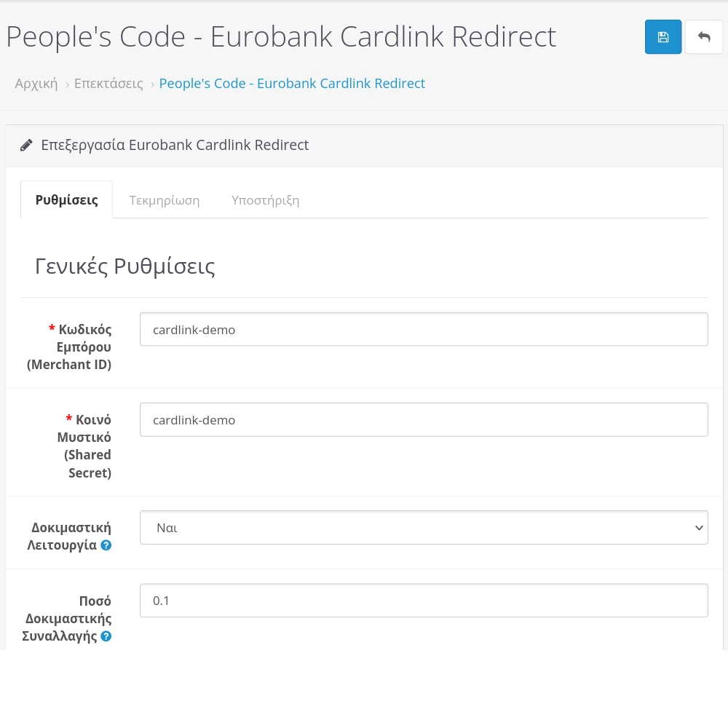728x728 pixels.
Task: Click the help icon beside Δοκιμαστική Λειτουργία
Action: point(106,545)
